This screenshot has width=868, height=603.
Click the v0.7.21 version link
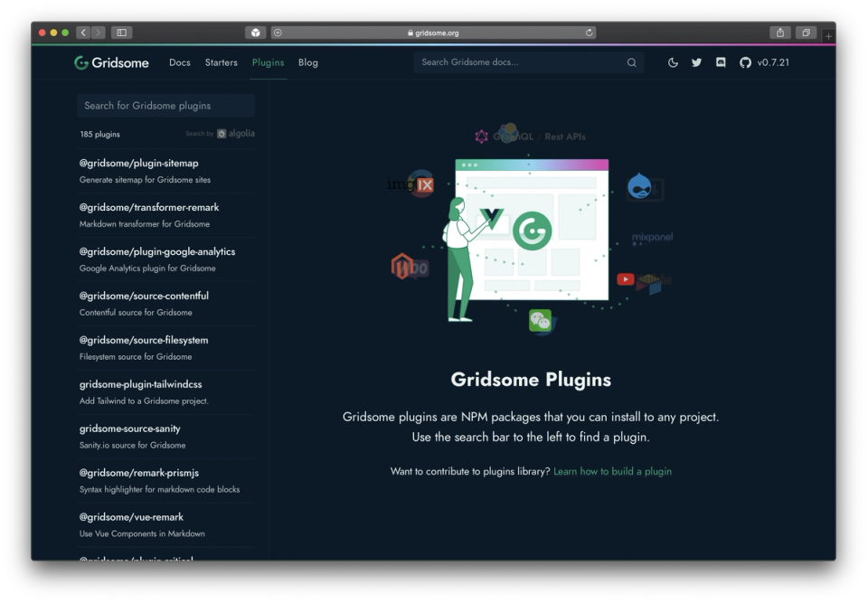coord(773,62)
